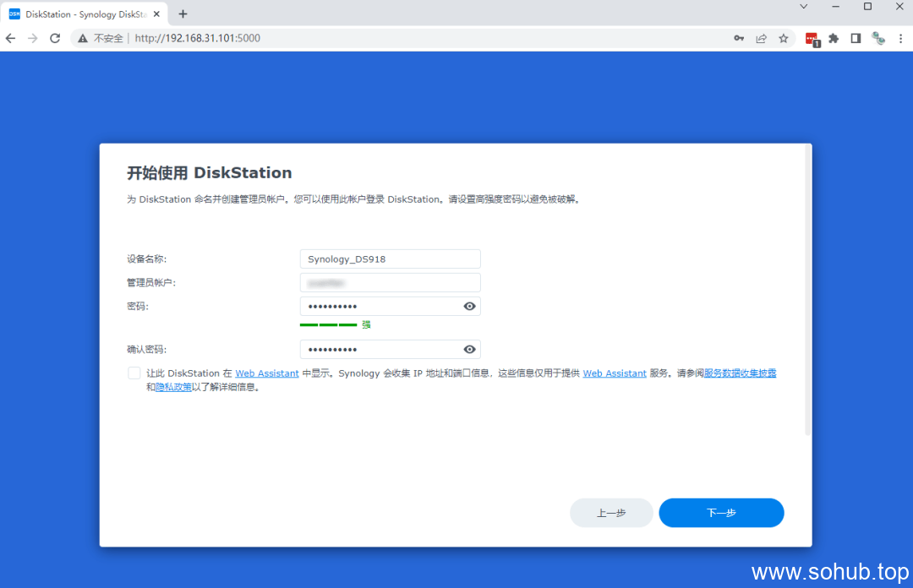Open a new browser tab

pos(182,14)
